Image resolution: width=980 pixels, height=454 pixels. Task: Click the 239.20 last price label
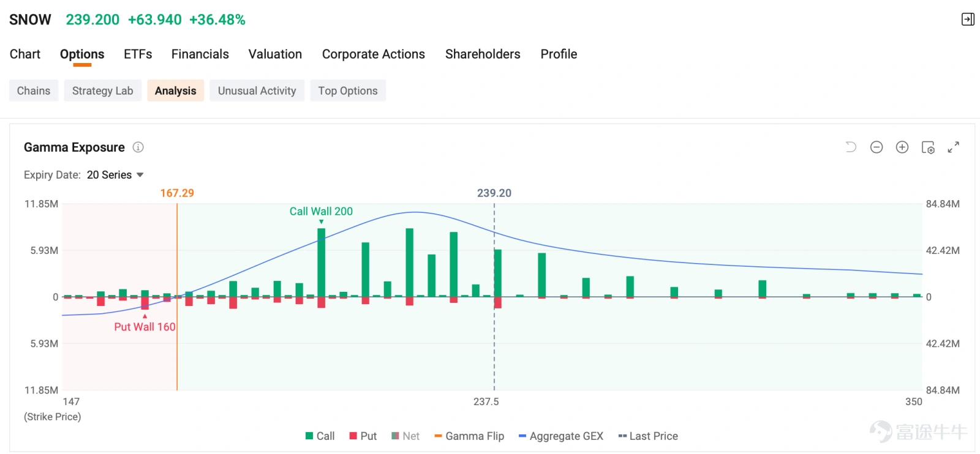[x=494, y=193]
